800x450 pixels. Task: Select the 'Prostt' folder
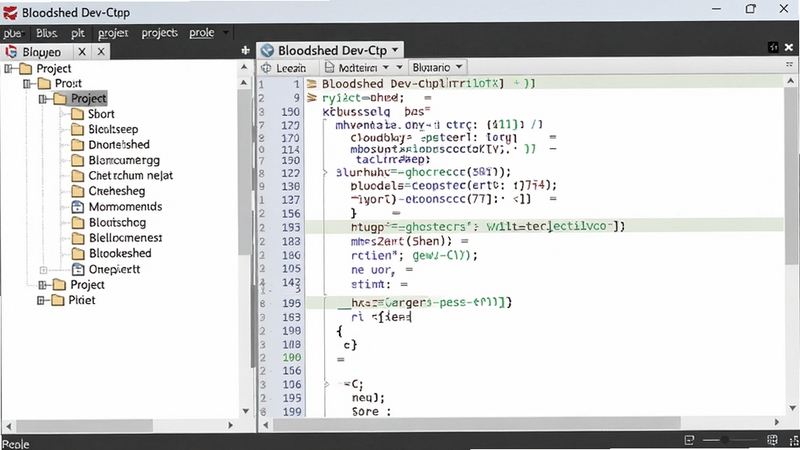60,83
